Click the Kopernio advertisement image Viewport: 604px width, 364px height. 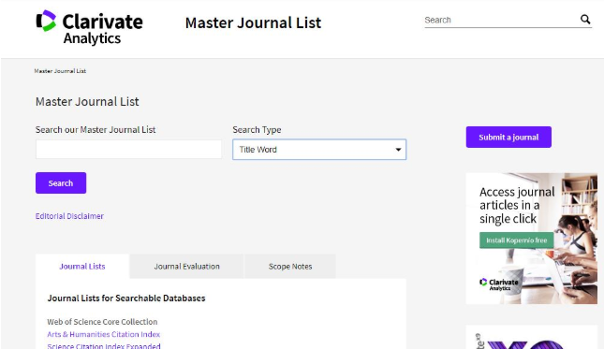pyautogui.click(x=532, y=239)
